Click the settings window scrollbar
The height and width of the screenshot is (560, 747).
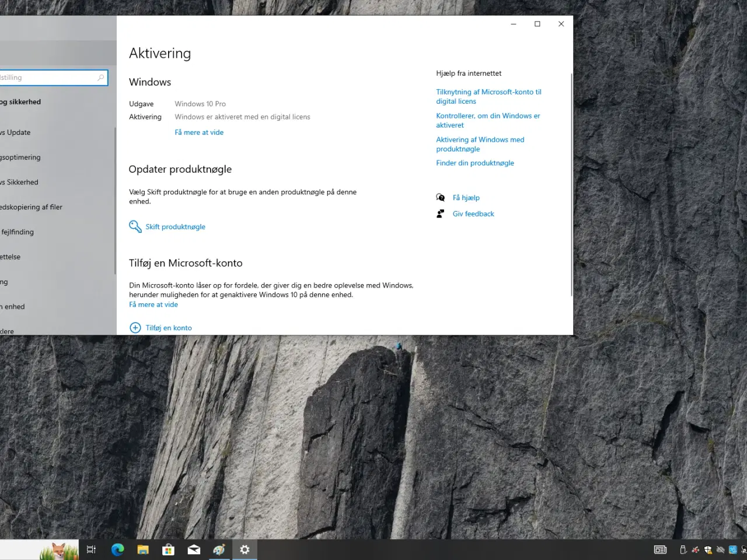570,175
